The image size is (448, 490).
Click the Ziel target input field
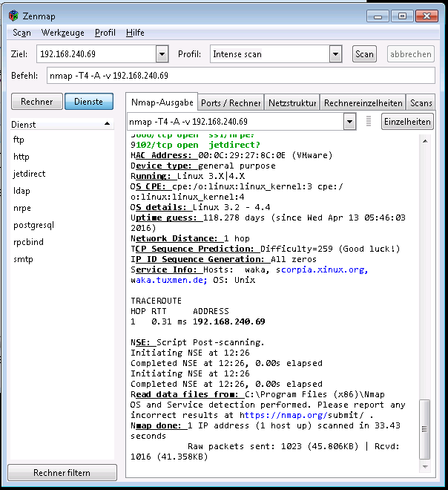pyautogui.click(x=96, y=54)
